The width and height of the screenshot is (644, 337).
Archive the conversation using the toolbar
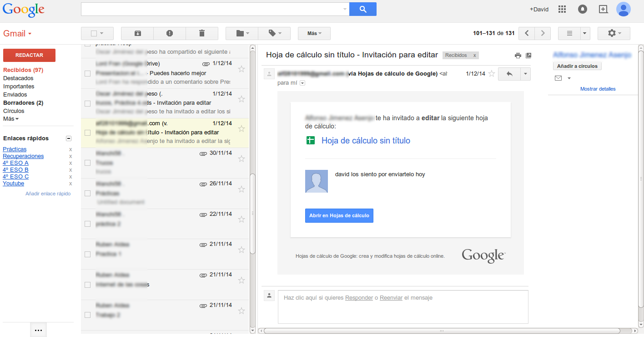click(x=137, y=33)
